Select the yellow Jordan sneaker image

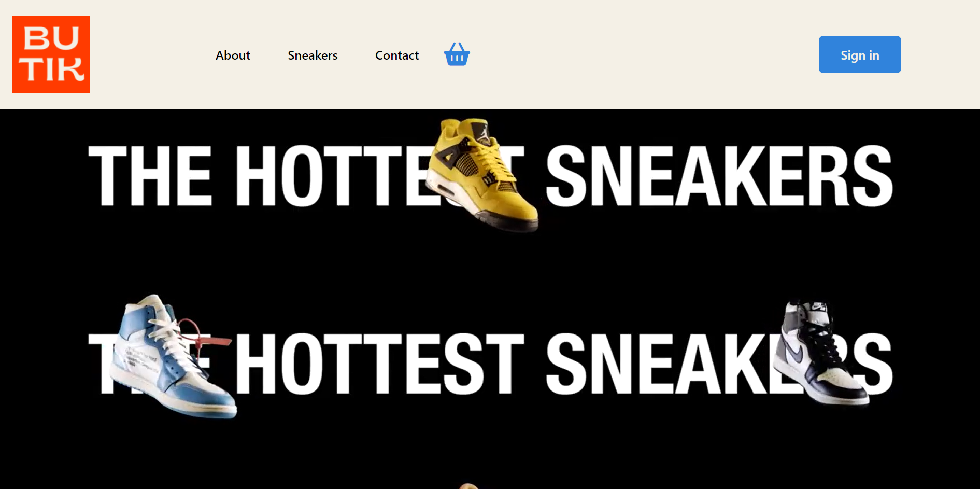click(482, 175)
